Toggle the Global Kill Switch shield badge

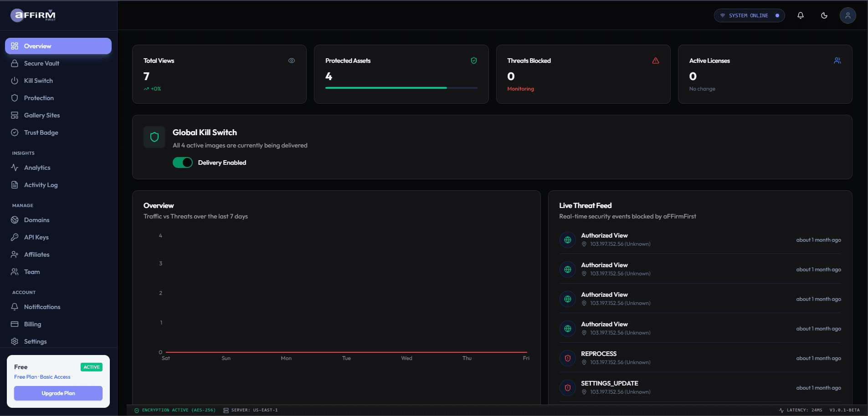click(x=154, y=137)
